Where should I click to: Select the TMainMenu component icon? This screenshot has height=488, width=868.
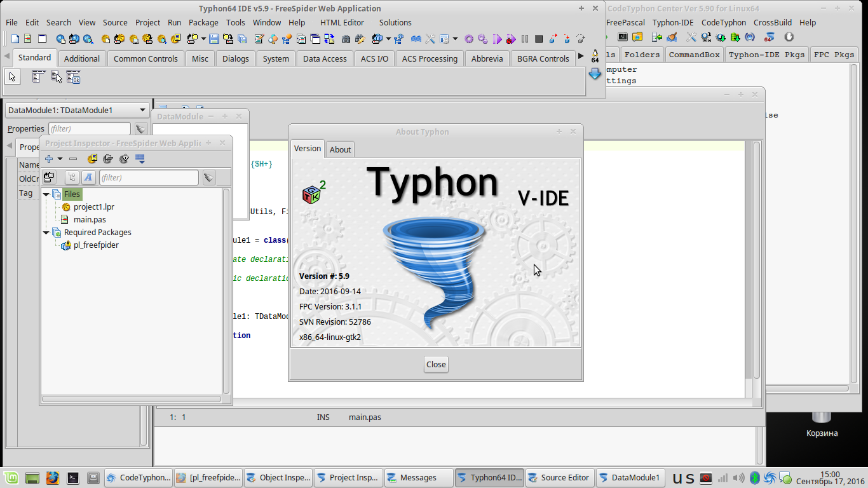click(x=37, y=77)
